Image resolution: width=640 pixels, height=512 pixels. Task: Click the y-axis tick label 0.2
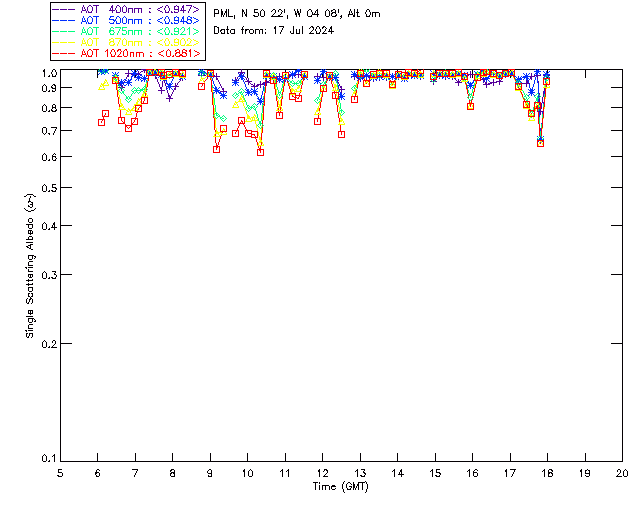pyautogui.click(x=46, y=344)
